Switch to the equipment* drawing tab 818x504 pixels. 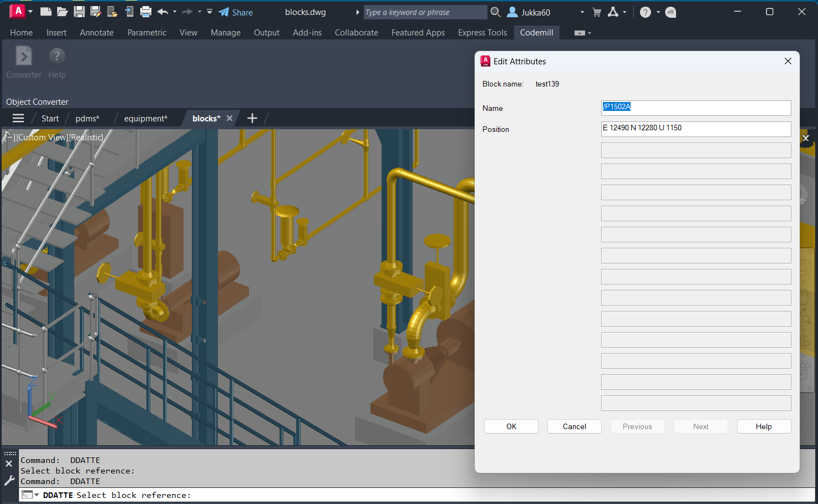[145, 119]
